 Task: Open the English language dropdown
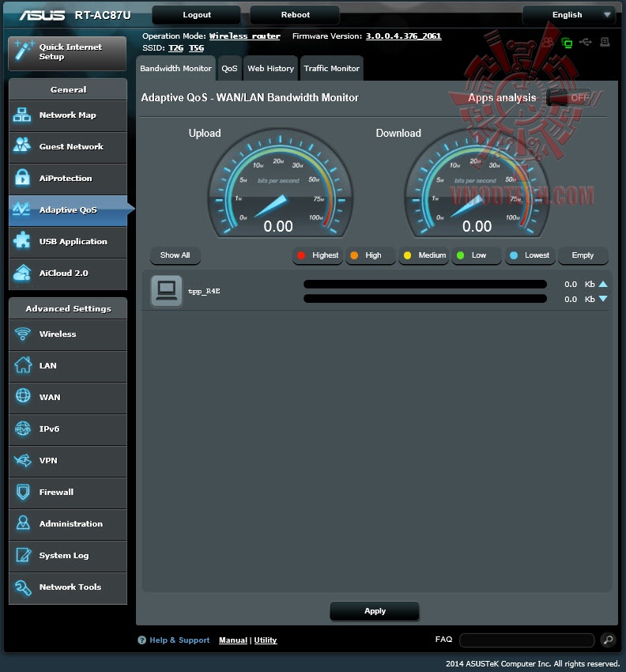[x=569, y=15]
